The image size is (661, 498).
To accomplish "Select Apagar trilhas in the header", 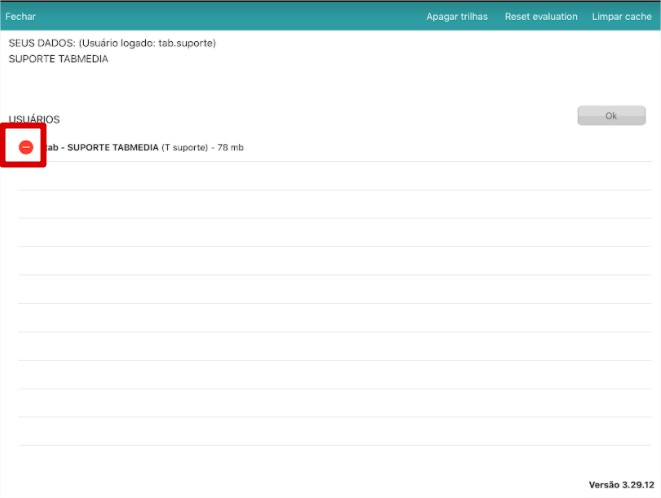I will (457, 16).
